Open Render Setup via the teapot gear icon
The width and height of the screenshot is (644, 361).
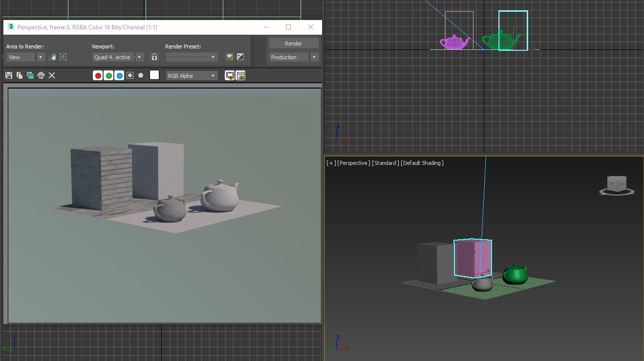point(229,57)
